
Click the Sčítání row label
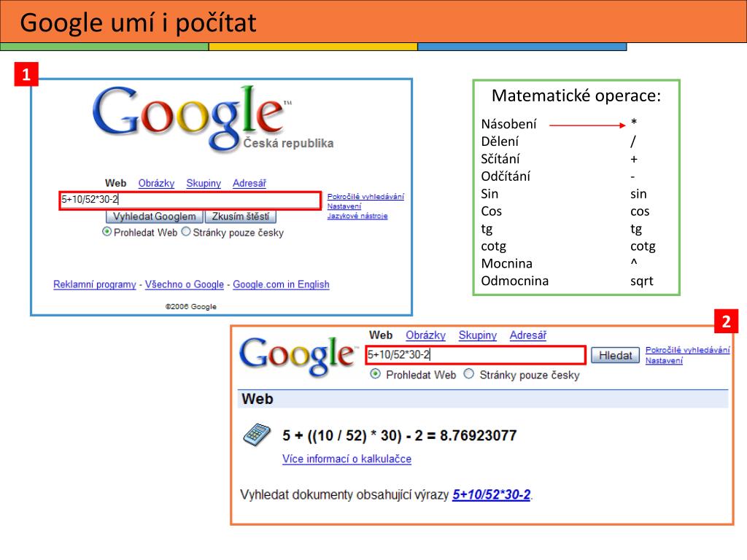click(500, 159)
